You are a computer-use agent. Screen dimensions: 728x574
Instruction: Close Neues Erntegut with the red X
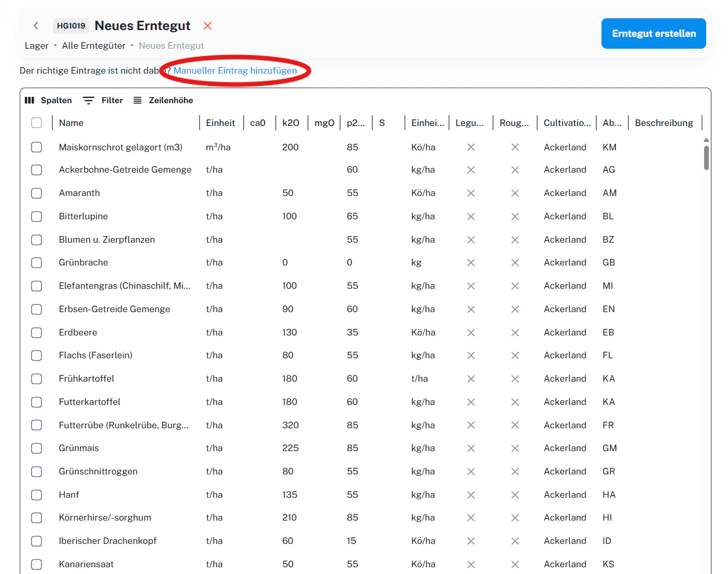tap(207, 25)
